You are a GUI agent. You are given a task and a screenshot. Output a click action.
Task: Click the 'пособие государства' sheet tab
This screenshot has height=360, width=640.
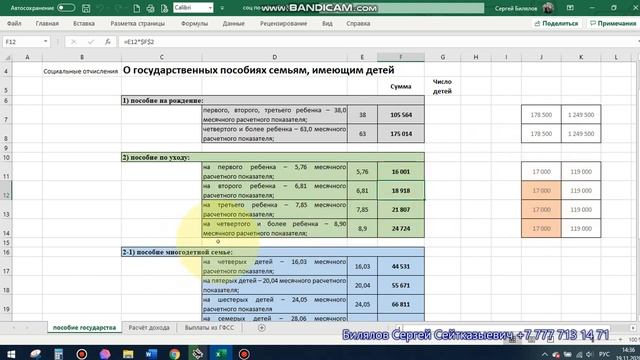click(84, 327)
